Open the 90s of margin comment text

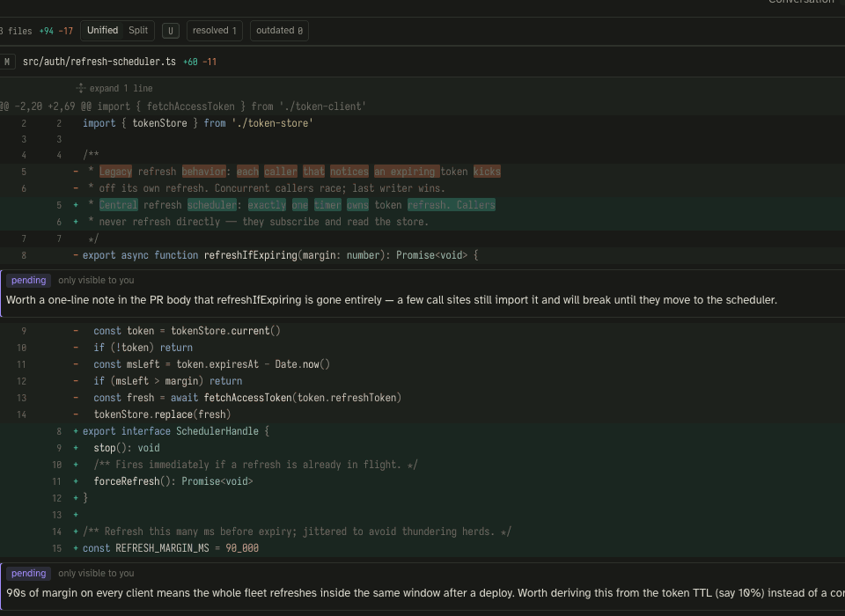pos(425,593)
